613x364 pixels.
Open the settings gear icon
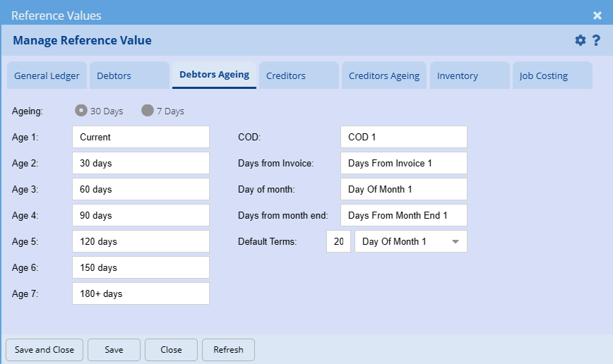coord(581,40)
